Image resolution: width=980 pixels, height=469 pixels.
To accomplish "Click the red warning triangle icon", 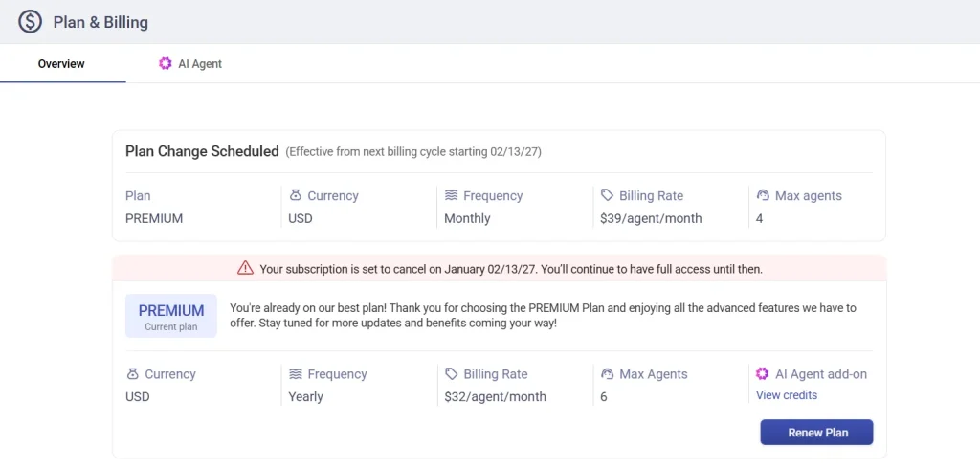I will (x=246, y=269).
